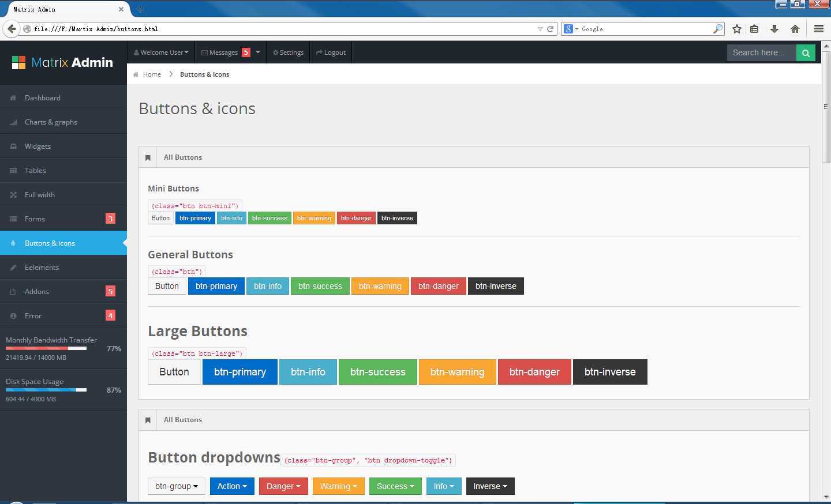831x504 pixels.
Task: Open Settings in the top bar
Action: [x=288, y=52]
